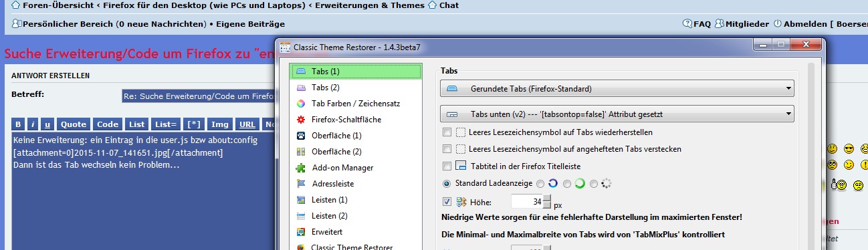Screen dimensions: 868x250
Task: Click the home icon before Chat breadcrumb
Action: [x=432, y=5]
